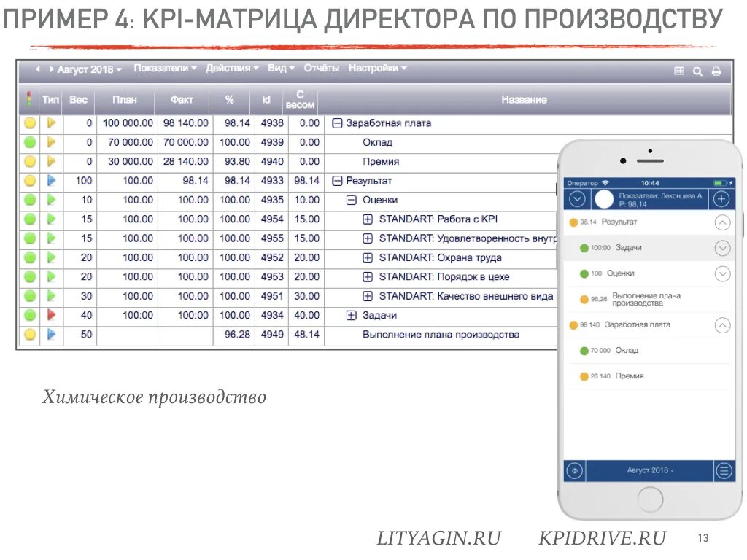Click yellow type flag of Оклад row

[52, 142]
